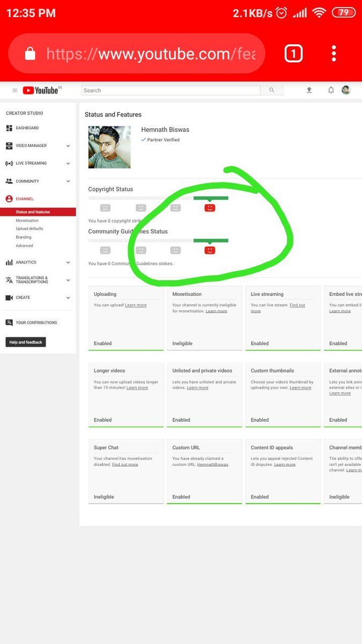The image size is (362, 644).
Task: Tap the browser address bar URL
Action: [151, 54]
